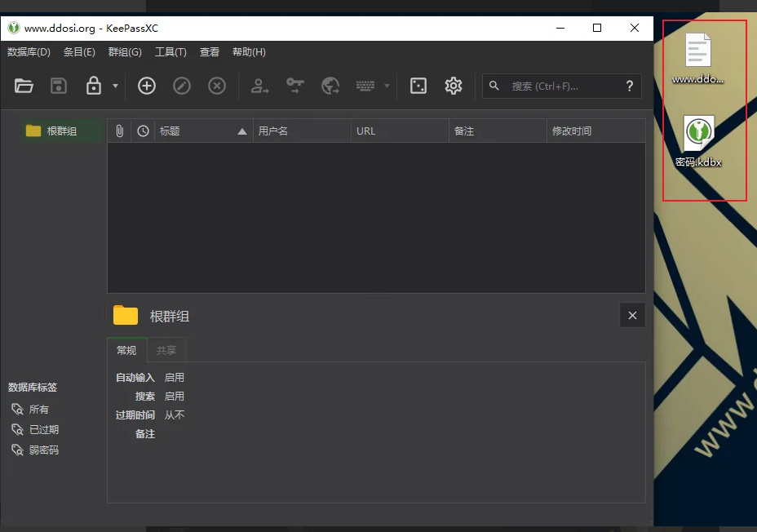This screenshot has height=532, width=757.
Task: Click the attachment paperclip column header
Action: [x=120, y=131]
